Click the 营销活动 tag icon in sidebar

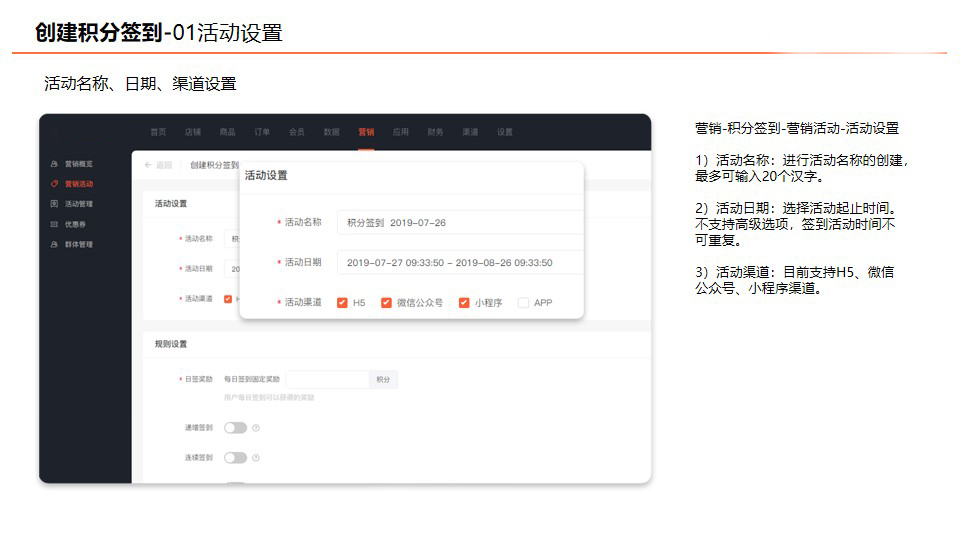point(54,184)
